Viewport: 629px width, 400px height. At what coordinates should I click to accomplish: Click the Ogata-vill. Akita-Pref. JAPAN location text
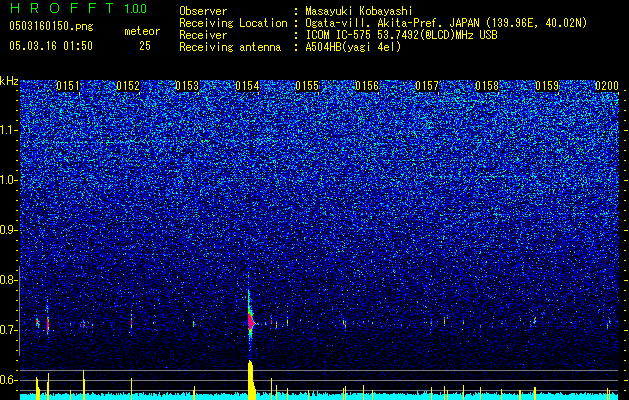(x=446, y=23)
